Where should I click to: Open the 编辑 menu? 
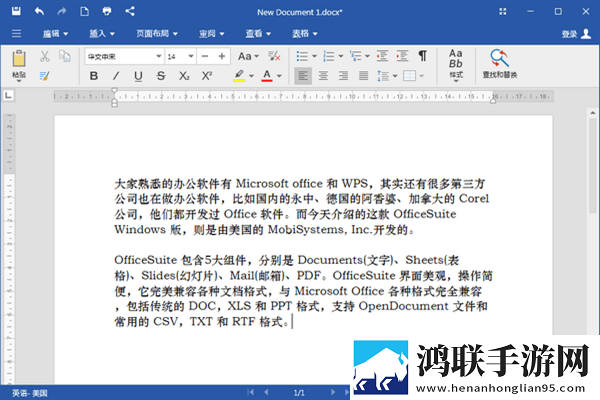[55, 34]
